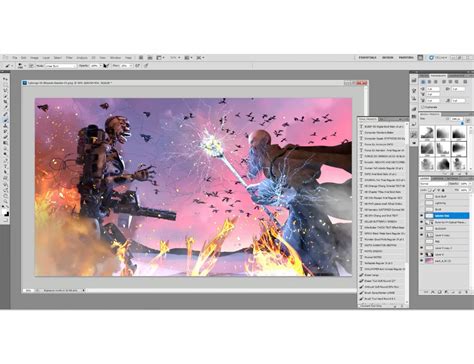This screenshot has width=474, height=364.
Task: Click the Layers panel Opacity field
Action: 464,184
